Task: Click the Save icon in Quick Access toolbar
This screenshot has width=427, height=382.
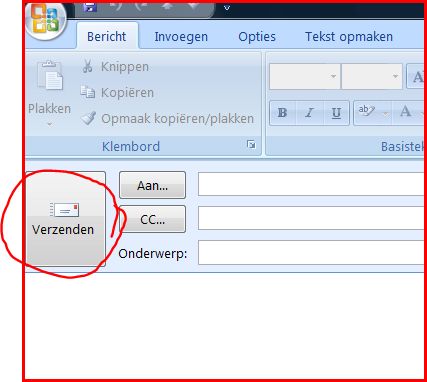Action: pos(90,7)
